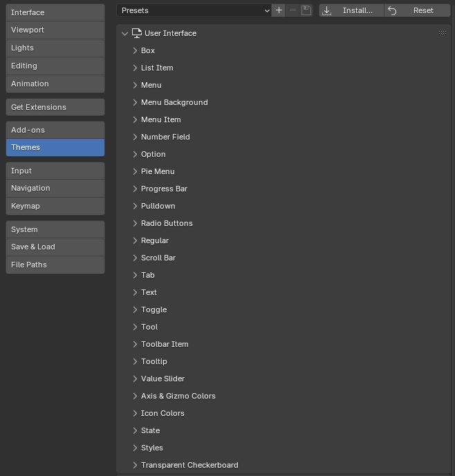The height and width of the screenshot is (476, 455).
Task: Expand the Pulldown section
Action: 135,207
